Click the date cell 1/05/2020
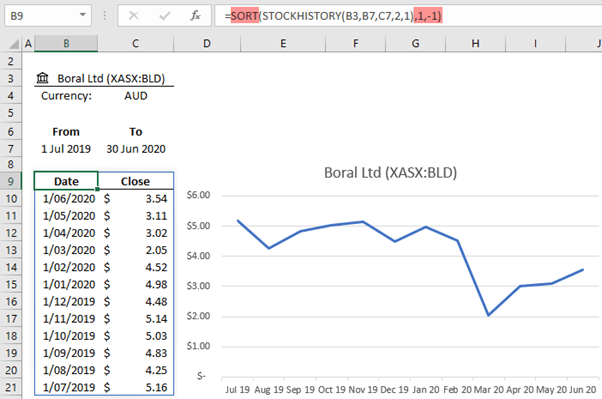Screen dimensions: 602x399 66,216
